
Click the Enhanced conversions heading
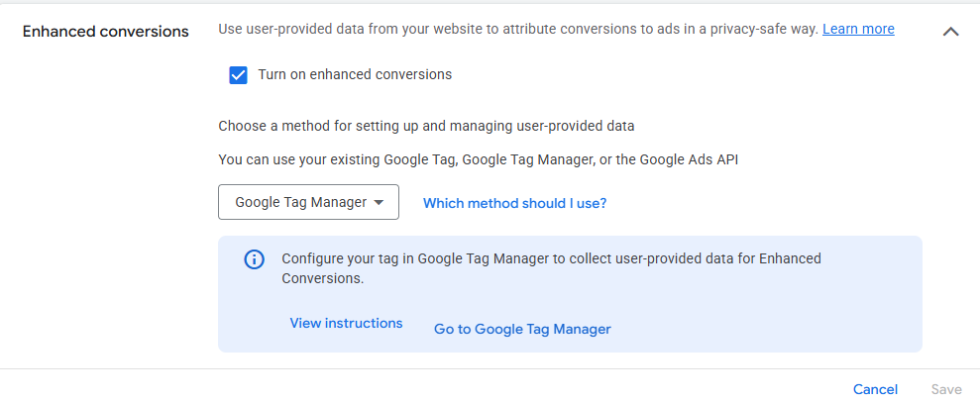[106, 32]
